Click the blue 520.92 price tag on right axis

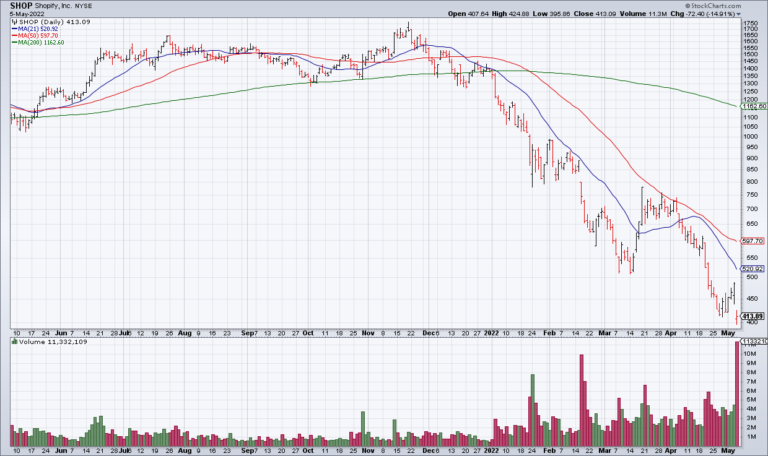[x=753, y=269]
